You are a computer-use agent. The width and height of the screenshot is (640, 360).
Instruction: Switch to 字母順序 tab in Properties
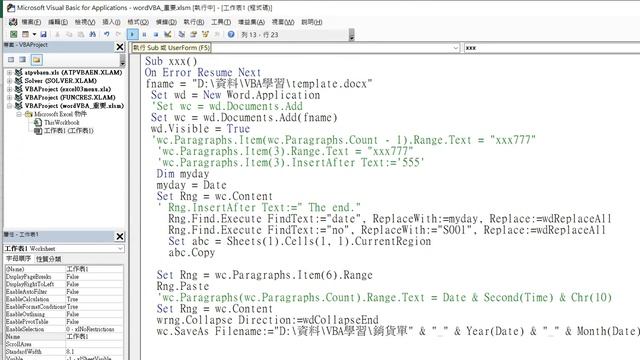18,259
